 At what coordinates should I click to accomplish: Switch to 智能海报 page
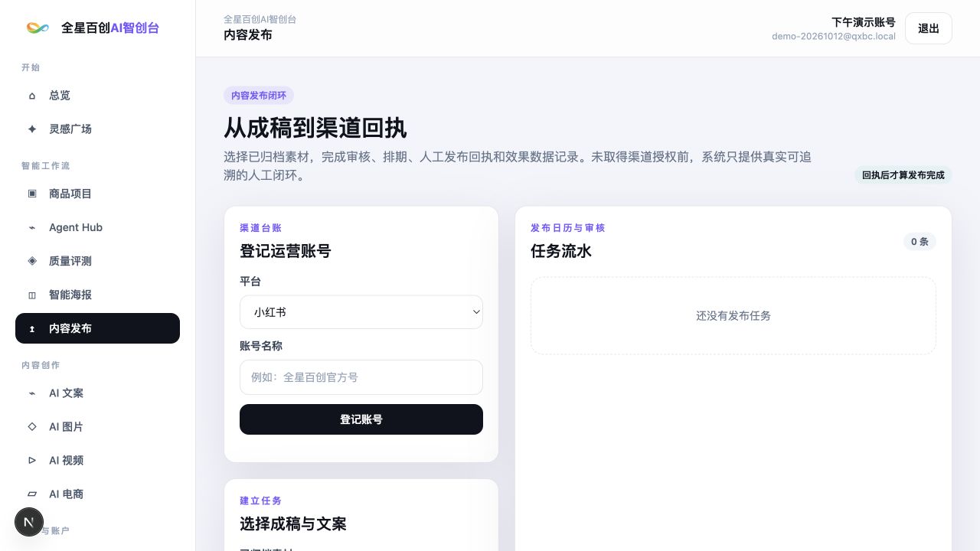pyautogui.click(x=97, y=295)
